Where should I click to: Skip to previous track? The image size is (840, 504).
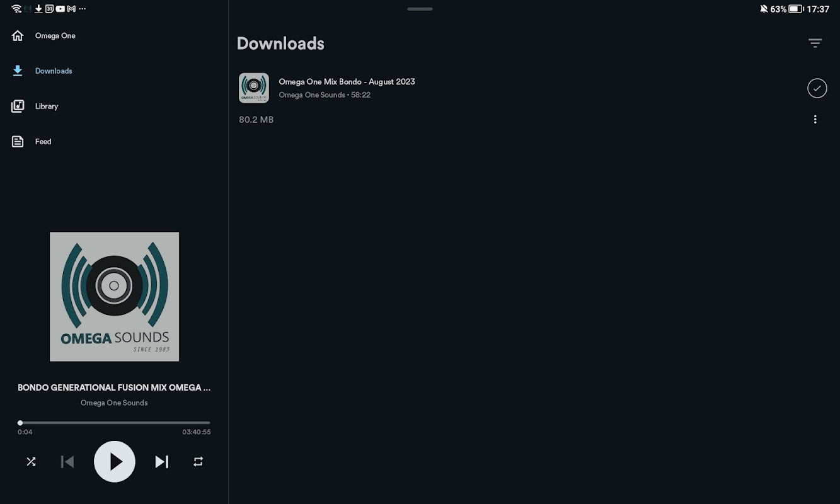coord(67,462)
